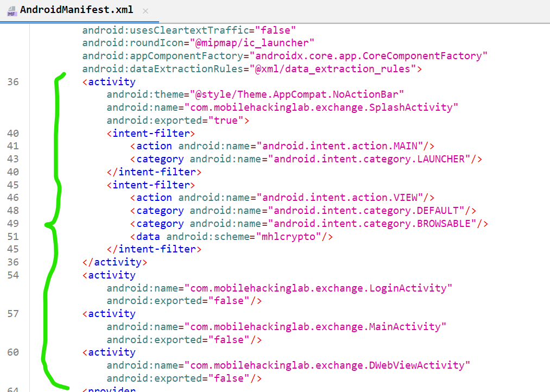The width and height of the screenshot is (550, 392).
Task: Click line number 54 in the gutter
Action: click(x=13, y=275)
